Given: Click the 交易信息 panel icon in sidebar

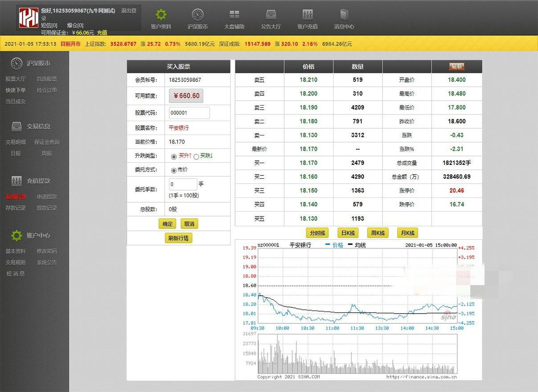Looking at the screenshot, I should click(x=16, y=126).
